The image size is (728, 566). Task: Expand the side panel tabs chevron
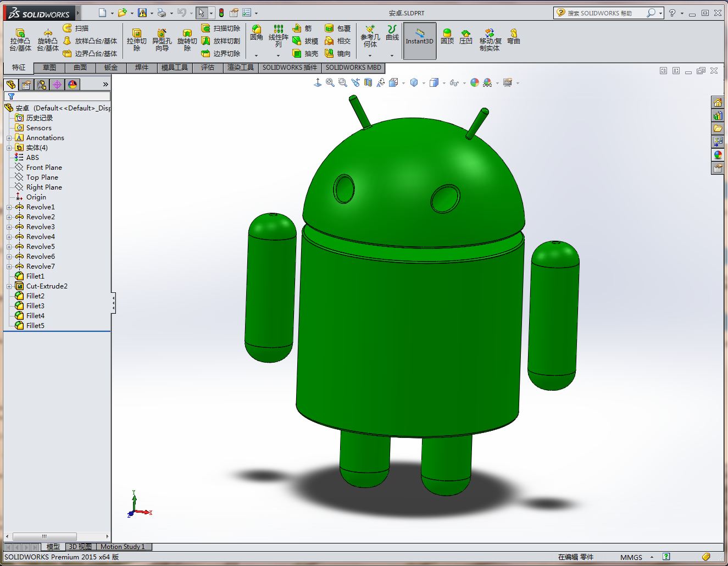click(105, 84)
